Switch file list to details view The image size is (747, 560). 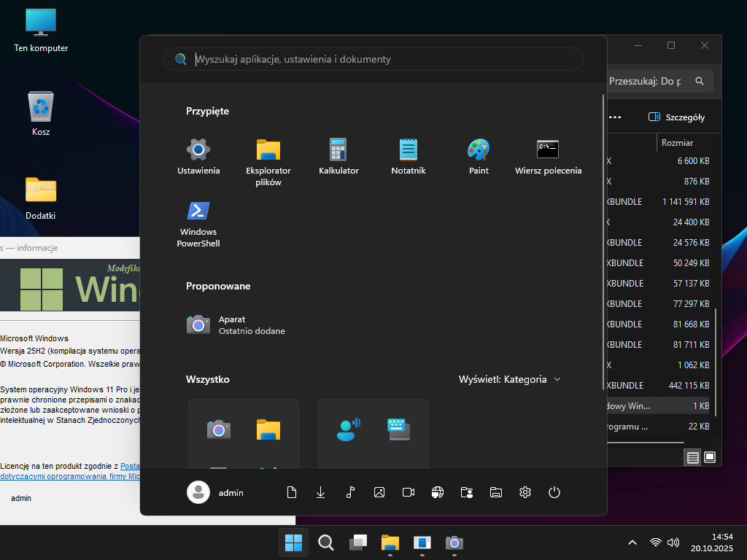[x=692, y=457]
